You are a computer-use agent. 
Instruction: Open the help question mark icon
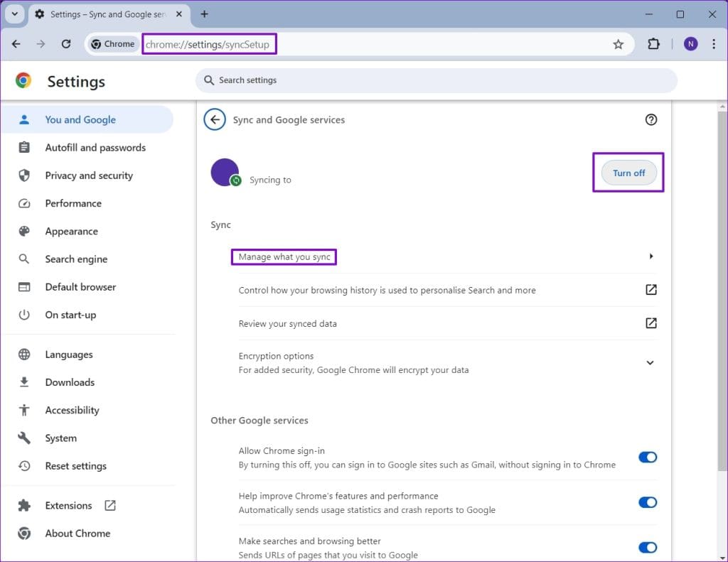click(651, 120)
